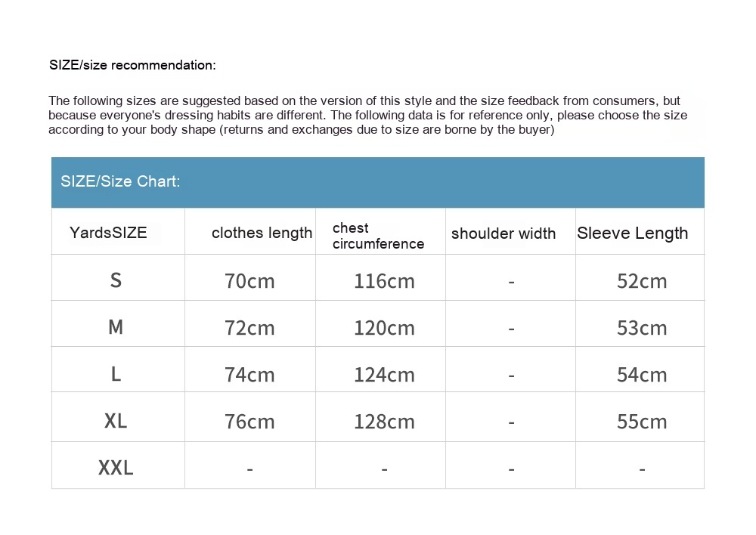The image size is (756, 535).
Task: Select the L size row label
Action: [x=116, y=374]
